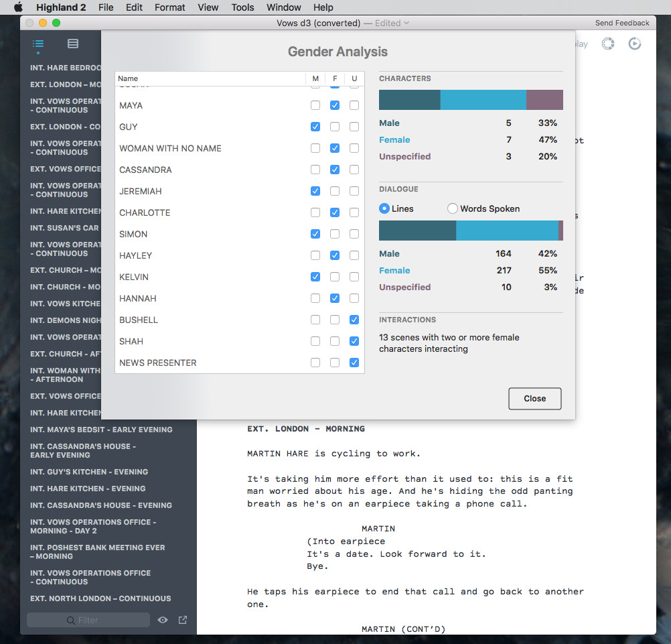Uncheck Unspecified for NEWS PRESENTER
The width and height of the screenshot is (671, 644).
(354, 363)
